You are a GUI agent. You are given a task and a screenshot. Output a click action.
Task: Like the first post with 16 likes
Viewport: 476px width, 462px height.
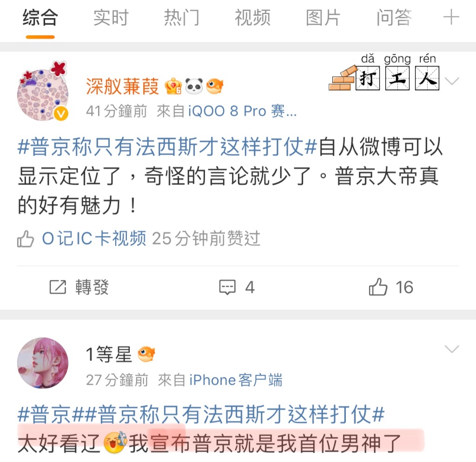[x=378, y=287]
